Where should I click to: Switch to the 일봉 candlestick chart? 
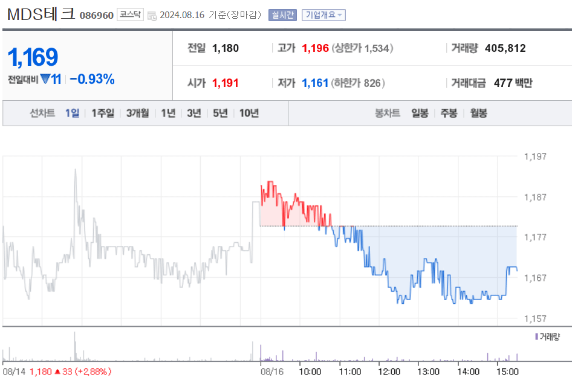point(420,114)
